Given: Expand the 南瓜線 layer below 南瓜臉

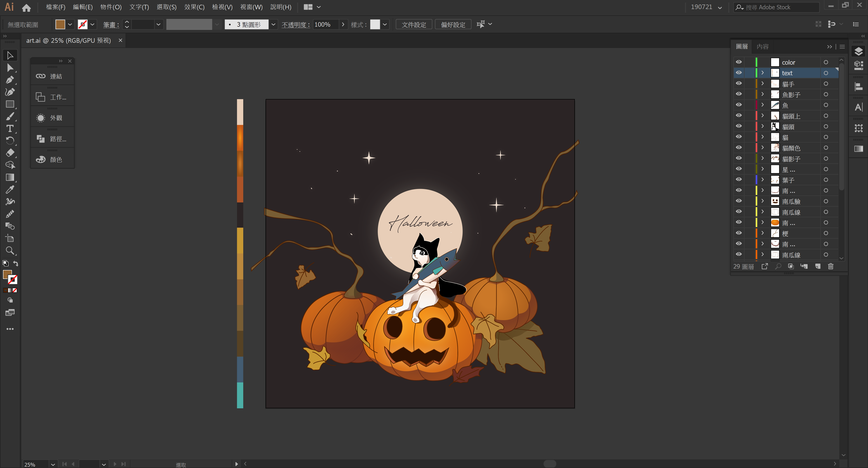Looking at the screenshot, I should tap(762, 212).
